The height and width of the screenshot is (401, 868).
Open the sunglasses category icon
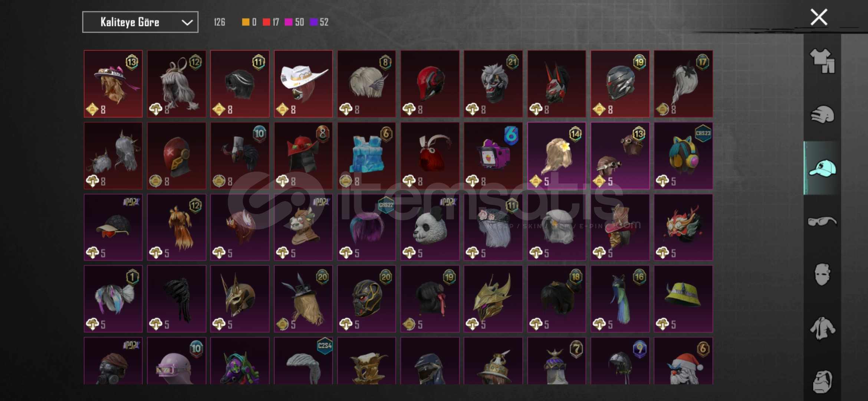(x=822, y=221)
